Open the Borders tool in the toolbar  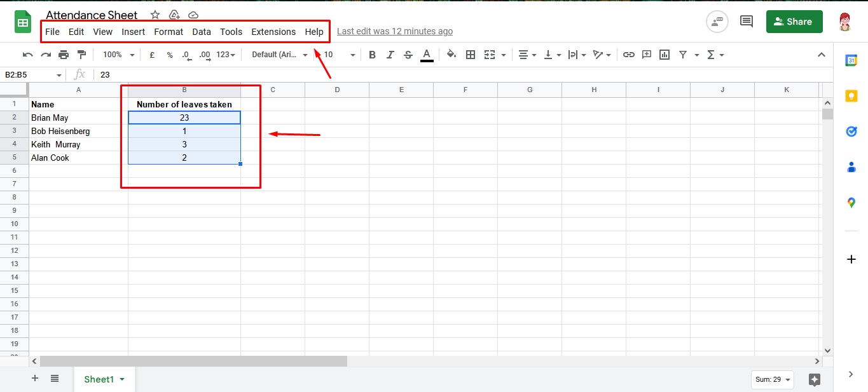point(471,55)
